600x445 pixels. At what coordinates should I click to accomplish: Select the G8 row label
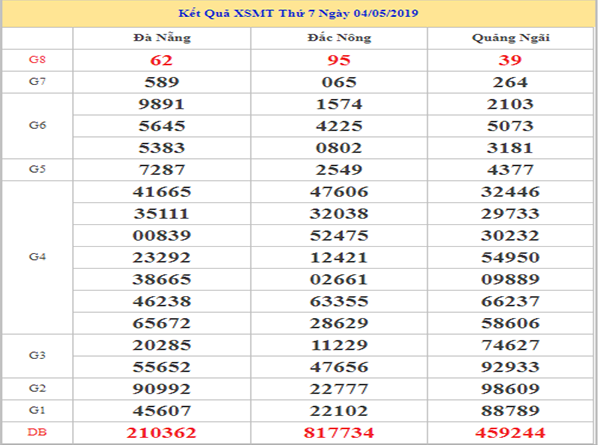pyautogui.click(x=37, y=60)
